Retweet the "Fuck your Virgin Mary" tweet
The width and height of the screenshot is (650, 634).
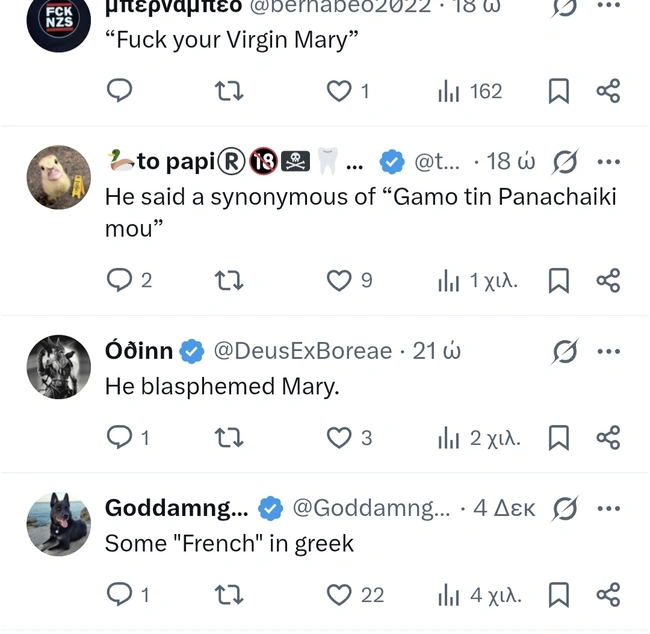coord(229,91)
